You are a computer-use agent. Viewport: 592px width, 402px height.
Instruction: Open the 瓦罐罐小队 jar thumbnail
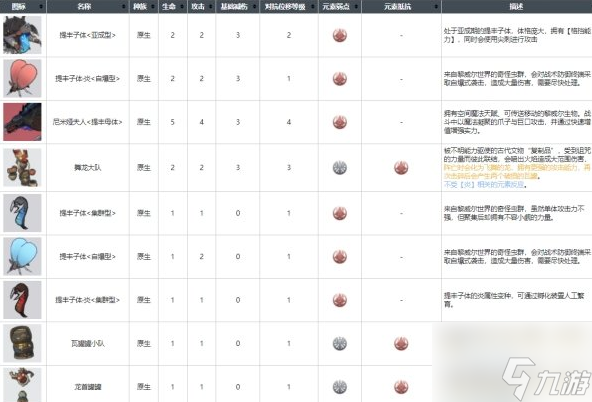22,343
